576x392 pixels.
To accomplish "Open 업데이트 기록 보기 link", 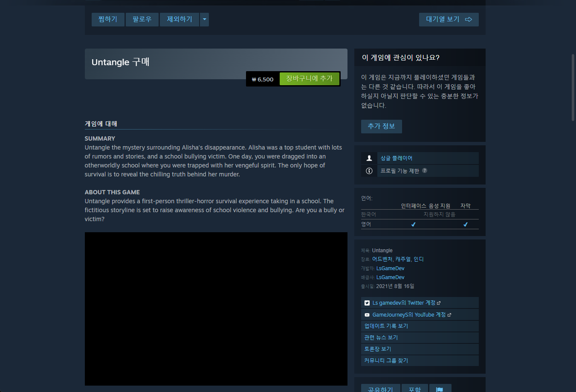I will click(x=420, y=326).
